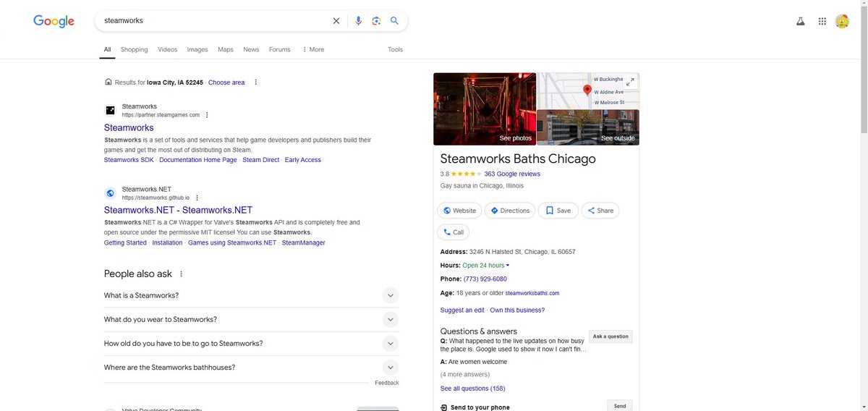Start voice search with microphone icon

(x=358, y=21)
